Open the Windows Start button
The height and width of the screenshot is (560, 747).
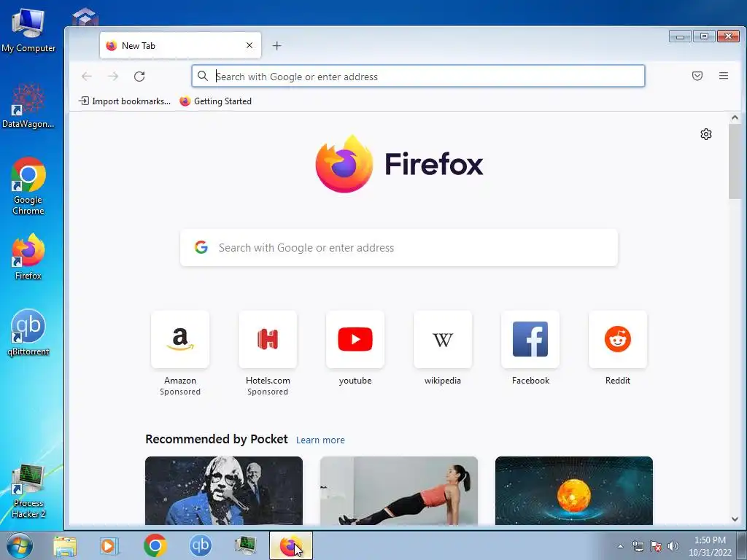pos(20,545)
